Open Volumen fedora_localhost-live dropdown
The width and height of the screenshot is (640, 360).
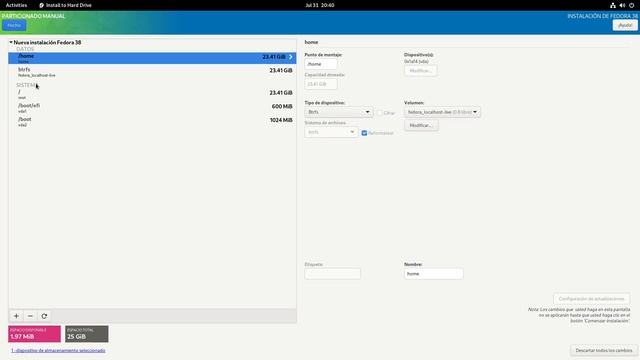442,112
